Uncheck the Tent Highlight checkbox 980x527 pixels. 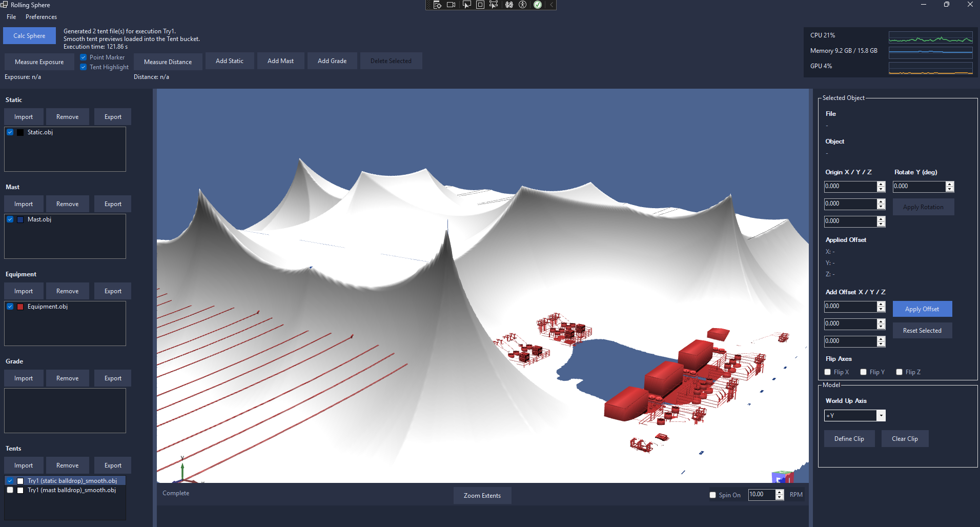(84, 67)
